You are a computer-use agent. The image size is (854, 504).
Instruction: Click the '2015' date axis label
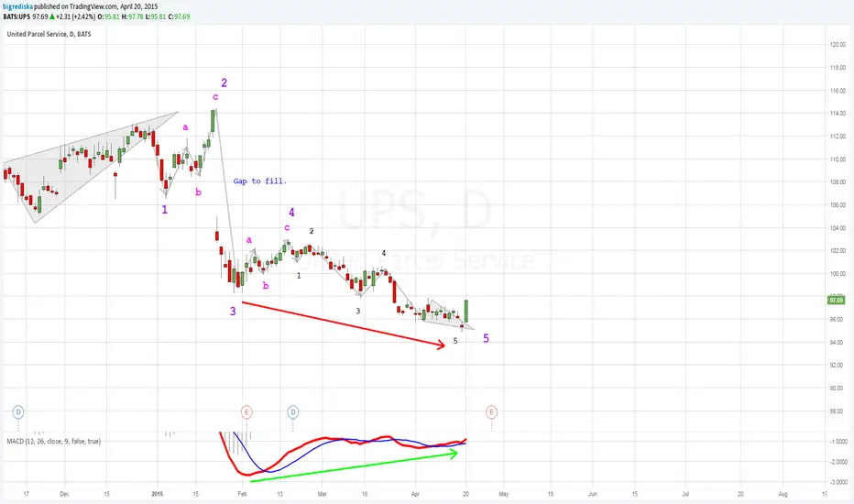158,494
